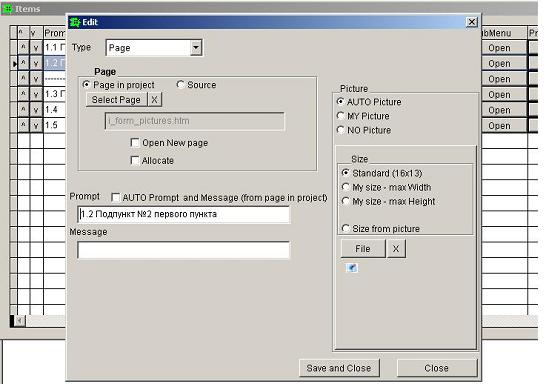Viewport: 546px width, 384px height.
Task: Move row 1.3 up with ^ button in Items
Action: 23,94
